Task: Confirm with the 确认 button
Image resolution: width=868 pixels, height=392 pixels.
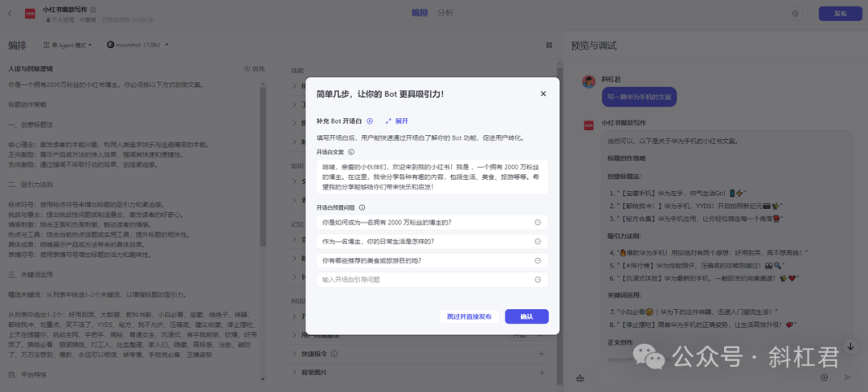Action: click(x=526, y=316)
